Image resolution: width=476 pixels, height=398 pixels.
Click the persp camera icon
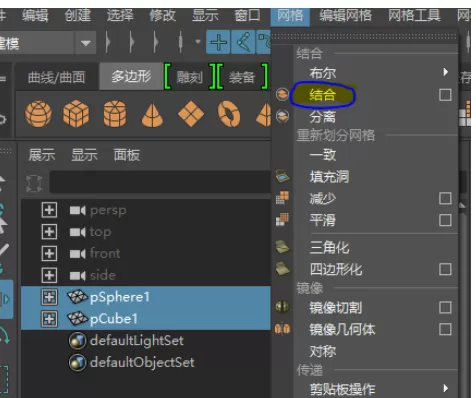pos(78,211)
